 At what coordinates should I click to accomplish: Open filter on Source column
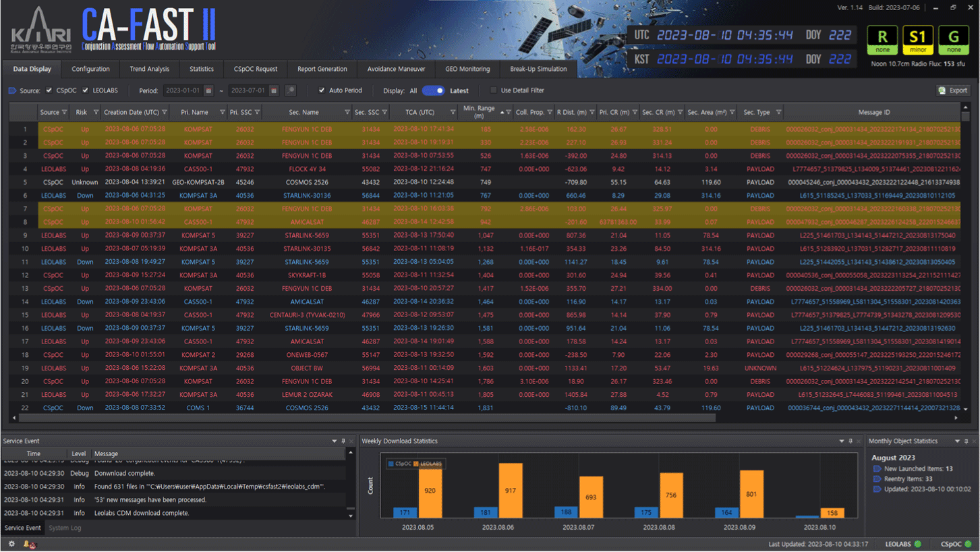(x=65, y=113)
